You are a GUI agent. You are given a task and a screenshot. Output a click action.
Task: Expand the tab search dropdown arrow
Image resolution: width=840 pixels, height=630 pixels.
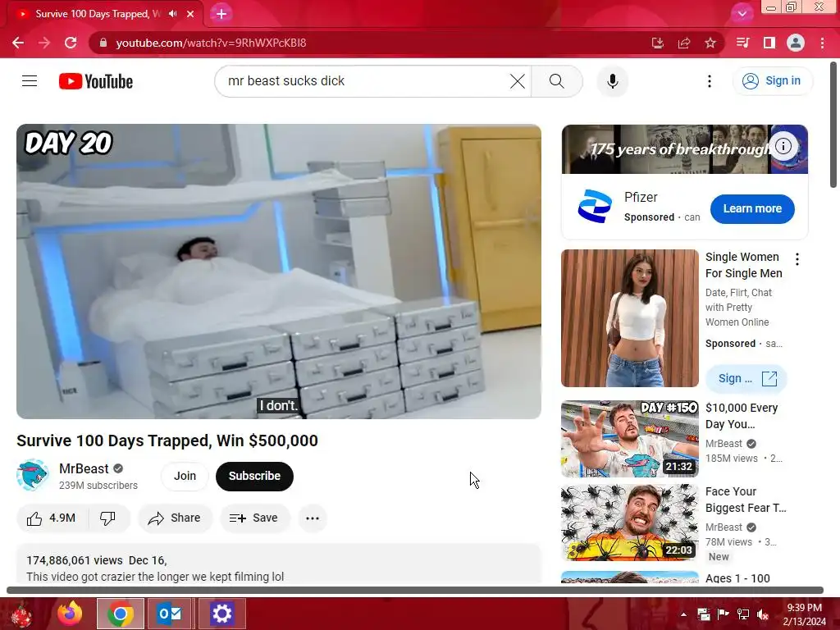[742, 14]
